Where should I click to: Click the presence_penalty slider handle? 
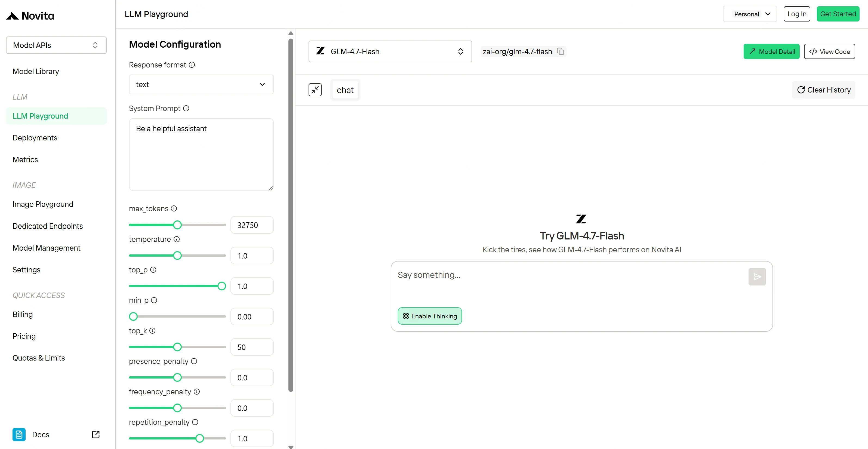pyautogui.click(x=177, y=377)
